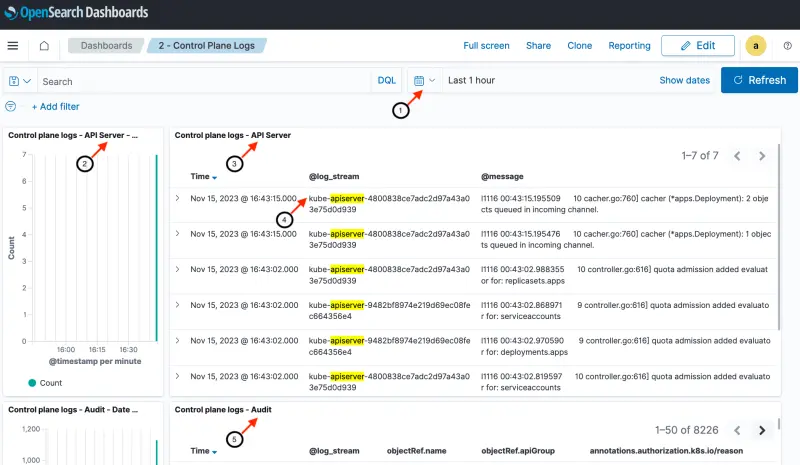
Task: Click the filter options icon
Action: (11, 106)
